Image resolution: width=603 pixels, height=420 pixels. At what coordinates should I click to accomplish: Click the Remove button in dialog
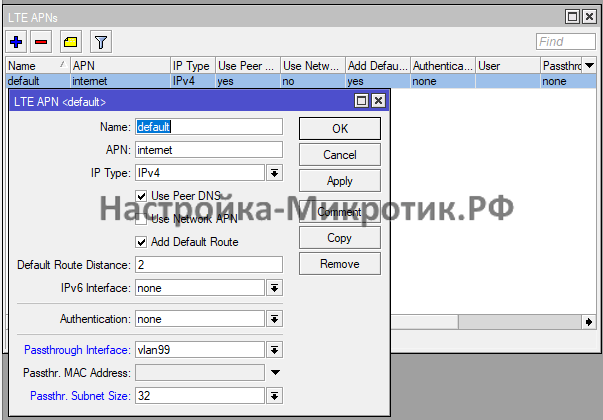(x=340, y=264)
